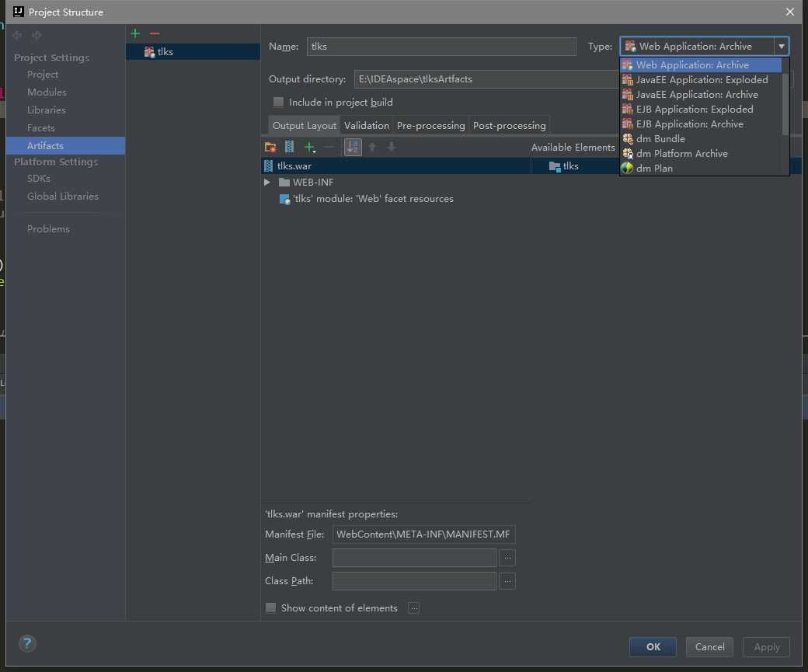
Task: Switch to the Output Layout tab
Action: (304, 125)
